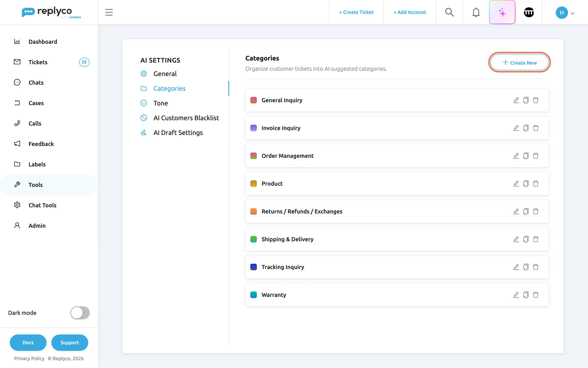Image resolution: width=588 pixels, height=368 pixels.
Task: Edit the Product category
Action: point(516,184)
